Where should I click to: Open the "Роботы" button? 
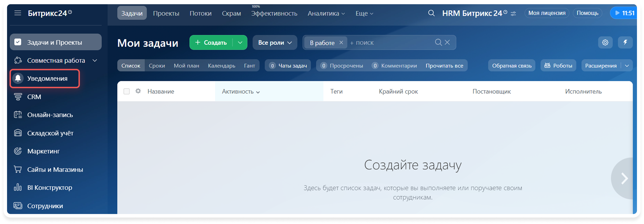click(558, 66)
